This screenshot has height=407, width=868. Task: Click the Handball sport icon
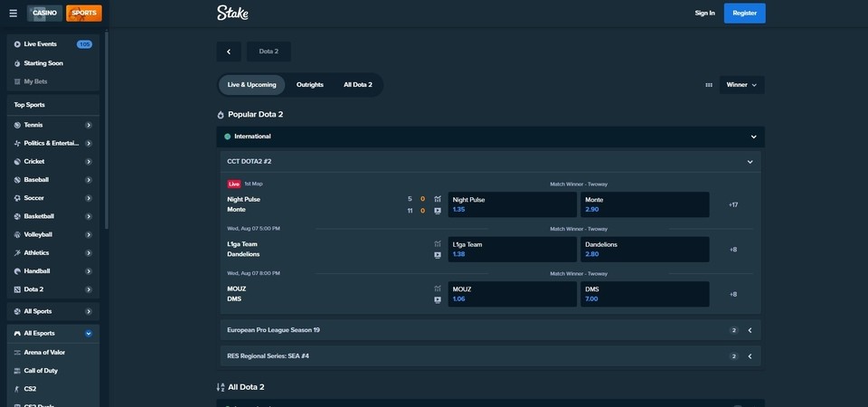pyautogui.click(x=17, y=271)
